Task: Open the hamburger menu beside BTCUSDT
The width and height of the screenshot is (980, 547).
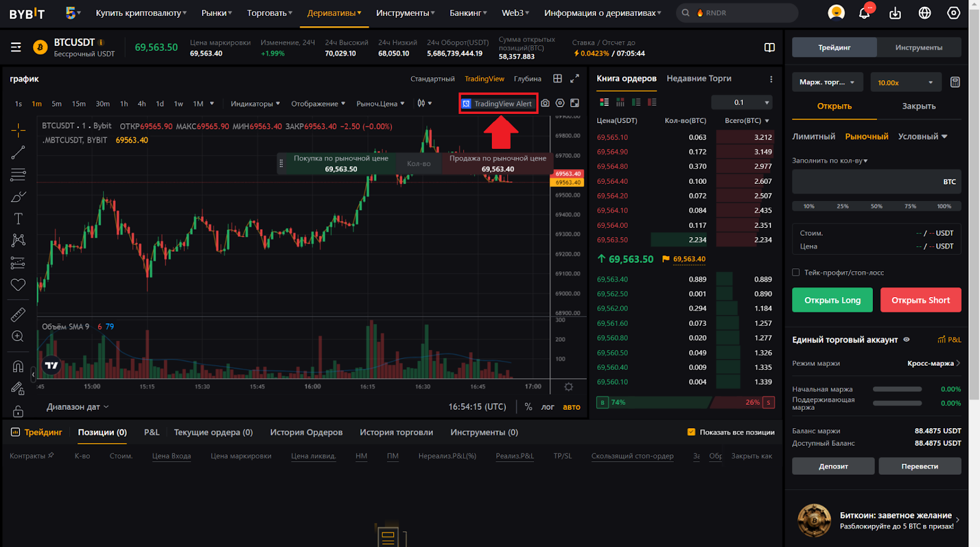Action: click(16, 47)
